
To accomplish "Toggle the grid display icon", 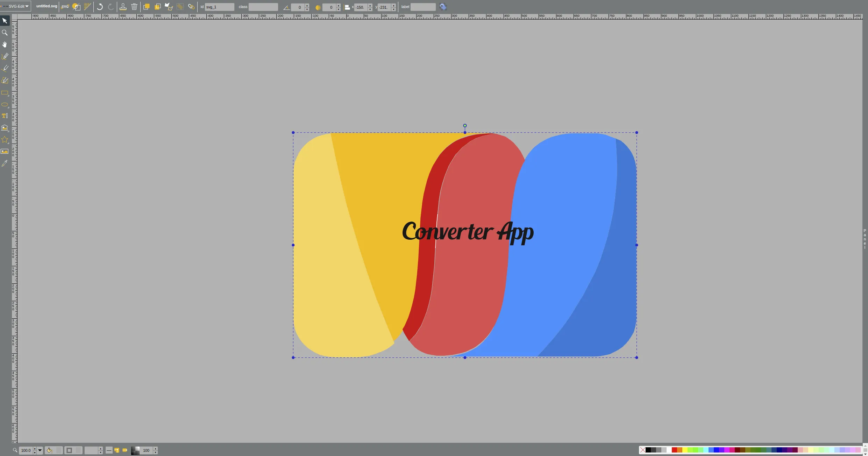I will pyautogui.click(x=87, y=7).
